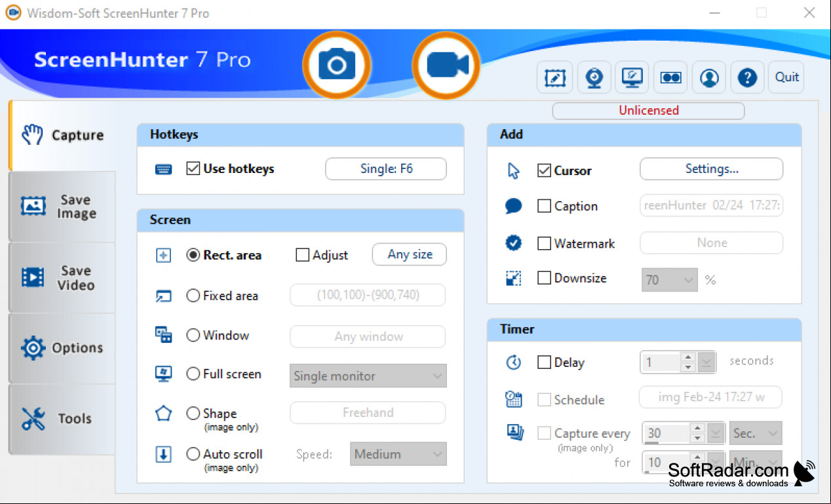Image resolution: width=831 pixels, height=504 pixels.
Task: Open the Cursor Settings... button
Action: click(711, 168)
